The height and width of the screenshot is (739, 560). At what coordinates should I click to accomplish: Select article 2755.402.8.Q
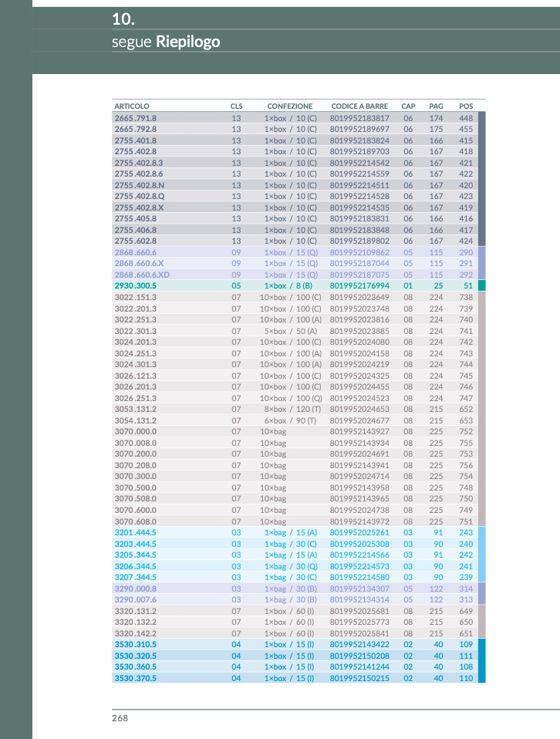coord(139,196)
